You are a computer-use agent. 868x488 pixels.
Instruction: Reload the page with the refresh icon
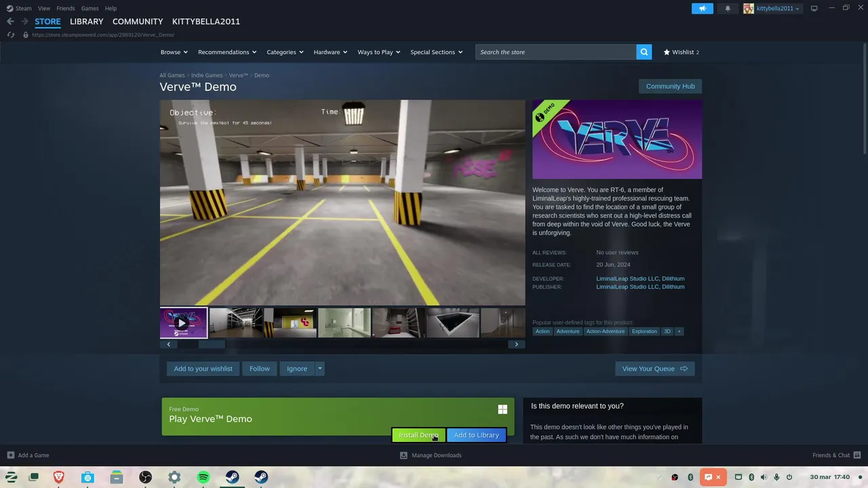pyautogui.click(x=11, y=35)
